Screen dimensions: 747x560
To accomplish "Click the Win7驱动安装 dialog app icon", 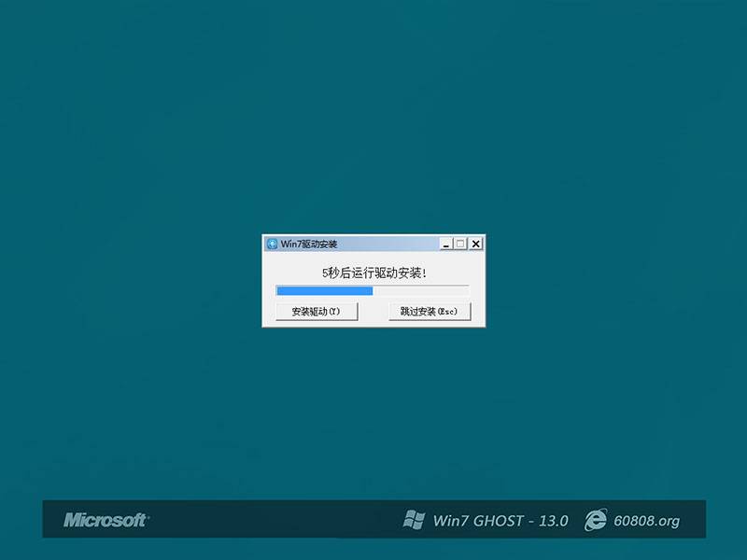I will [x=272, y=244].
